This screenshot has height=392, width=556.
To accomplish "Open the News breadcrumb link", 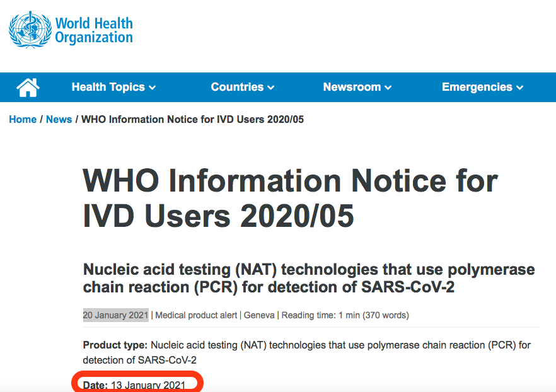I will click(59, 119).
